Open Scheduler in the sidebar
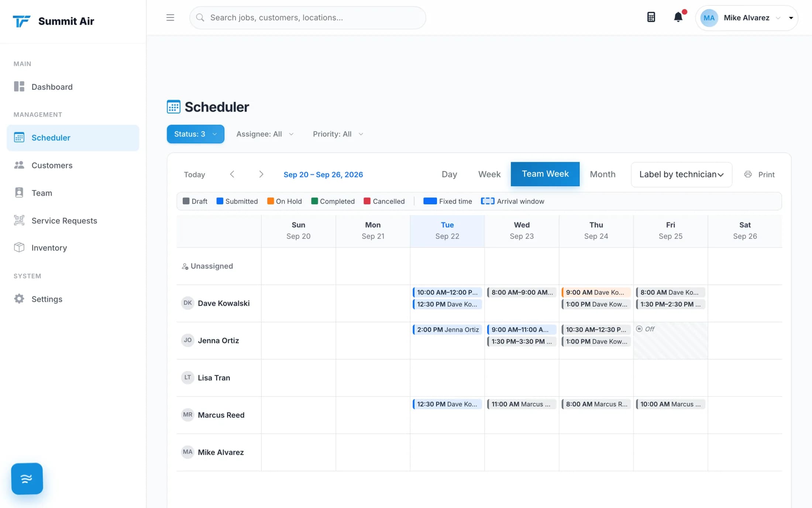This screenshot has width=812, height=508. pos(73,137)
